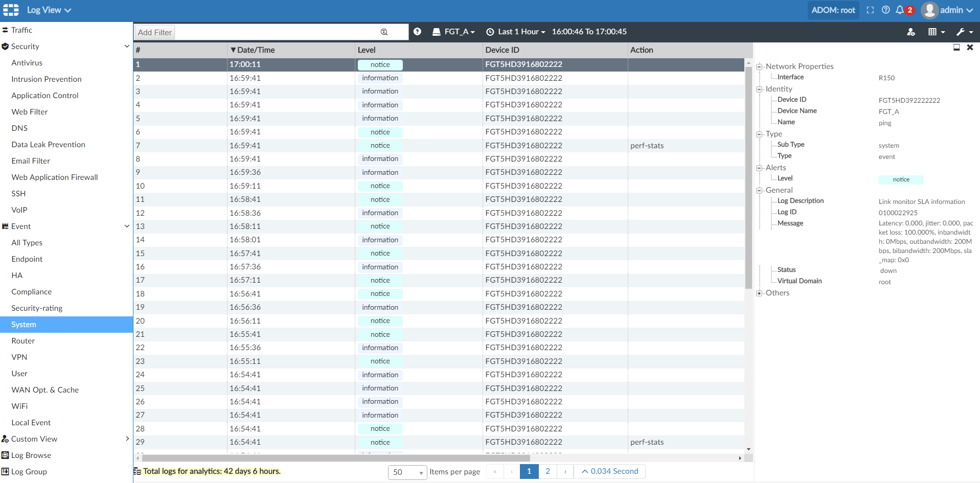This screenshot has width=980, height=483.
Task: Enter full screen via the expand icon
Action: tap(870, 10)
